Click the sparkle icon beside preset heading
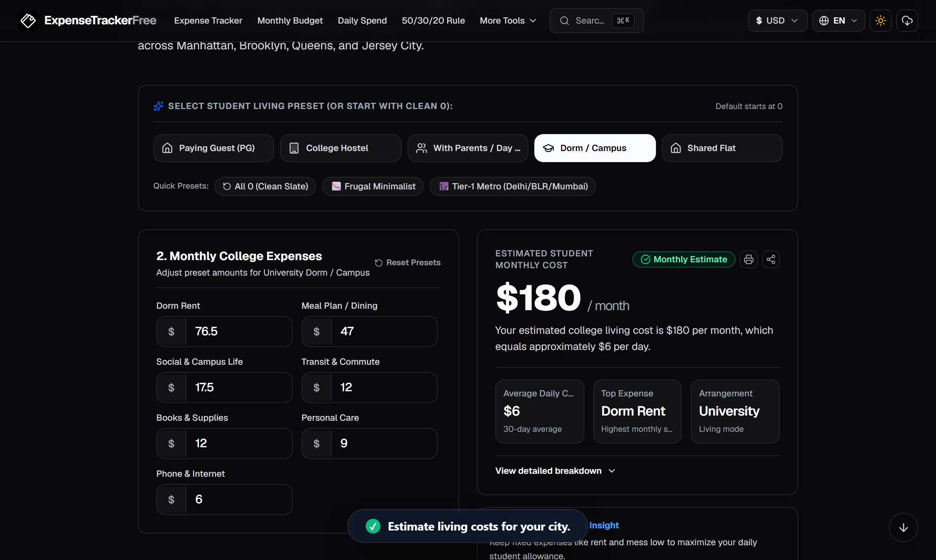Image resolution: width=936 pixels, height=560 pixels. pos(158,106)
